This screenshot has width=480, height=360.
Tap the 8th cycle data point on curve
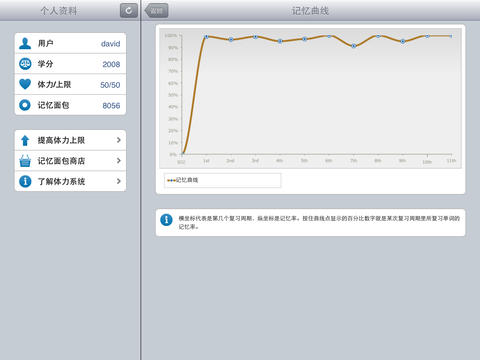pyautogui.click(x=378, y=36)
